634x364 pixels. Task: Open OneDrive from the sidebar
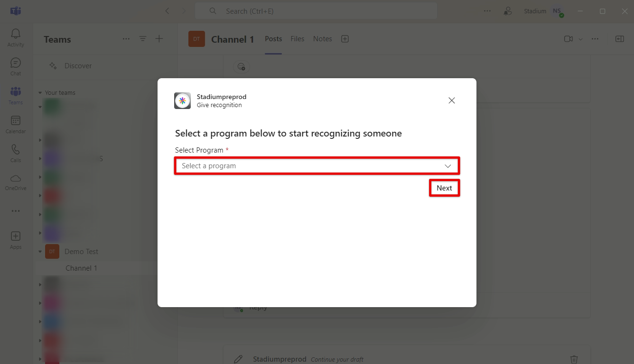coord(16,182)
